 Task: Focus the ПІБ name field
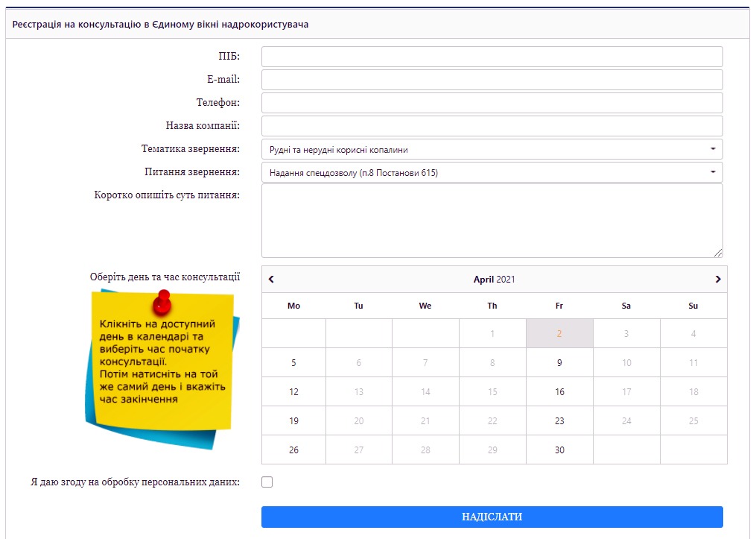(492, 57)
